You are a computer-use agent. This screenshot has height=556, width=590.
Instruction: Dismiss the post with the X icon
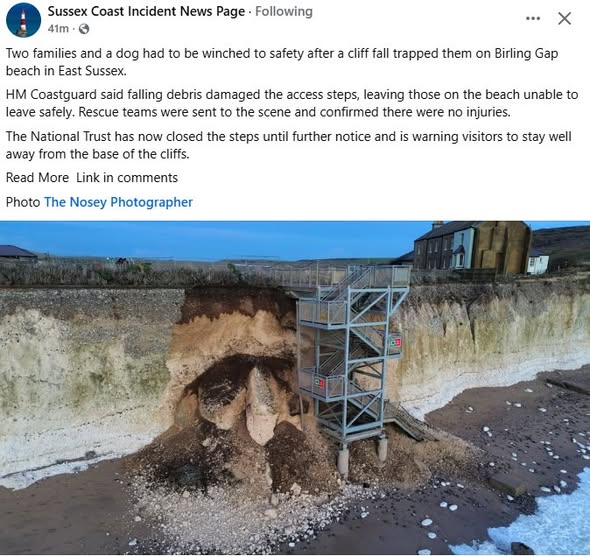coord(564,18)
